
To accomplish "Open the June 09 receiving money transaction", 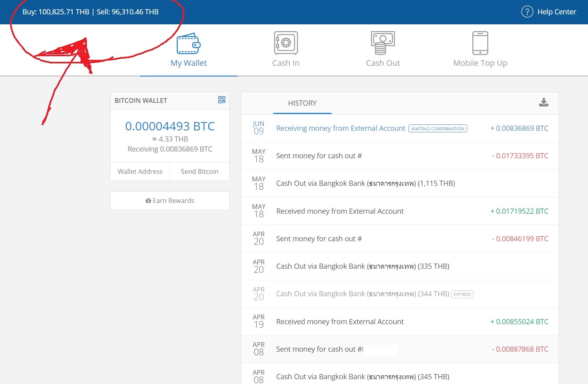I will tap(340, 128).
